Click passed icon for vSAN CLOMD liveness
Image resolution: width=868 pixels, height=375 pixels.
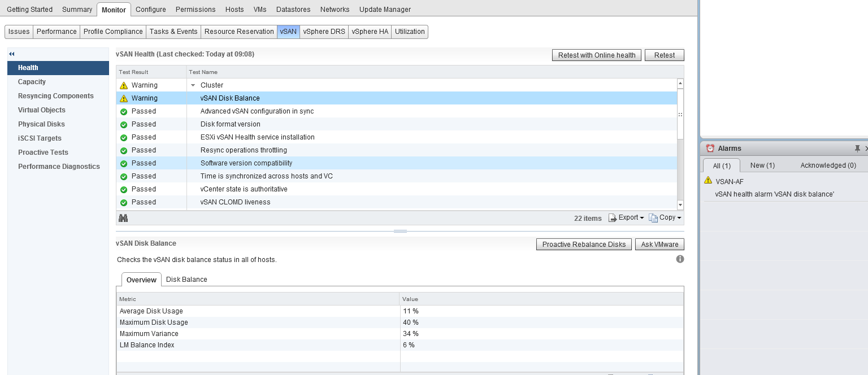[124, 202]
